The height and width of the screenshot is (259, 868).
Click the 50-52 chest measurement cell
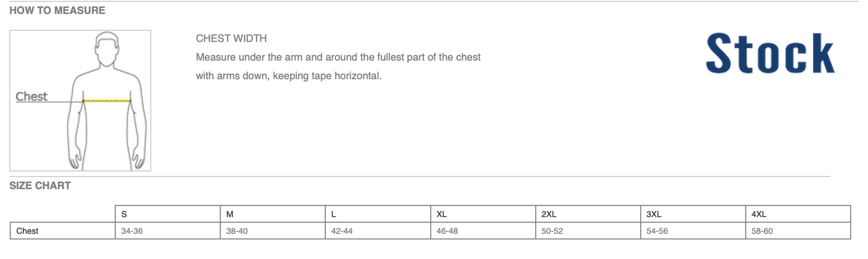click(552, 231)
